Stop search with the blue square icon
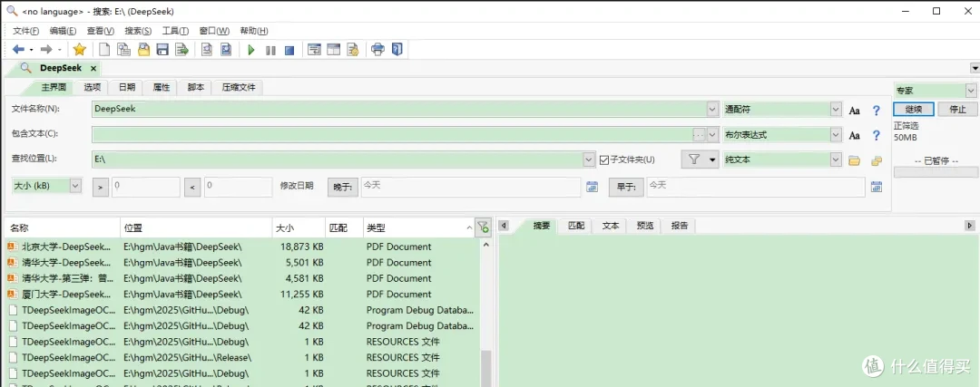The width and height of the screenshot is (980, 387). (x=289, y=50)
